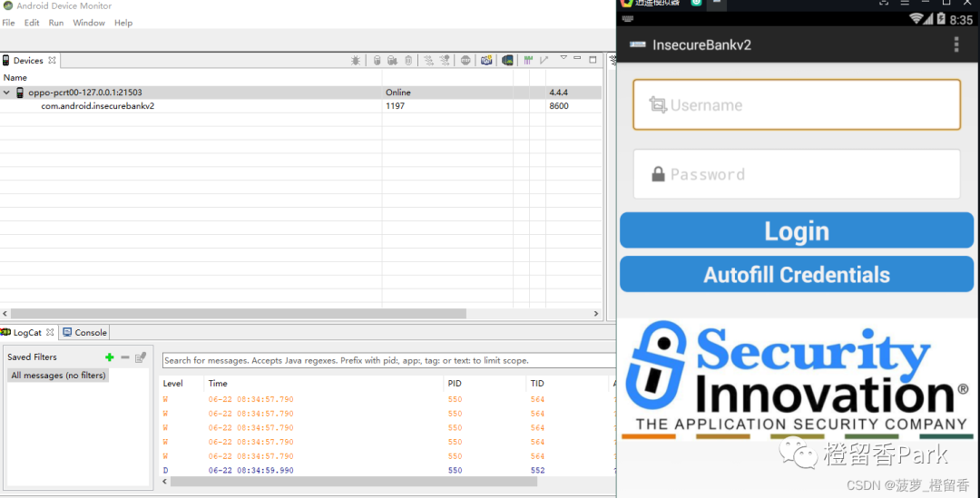Open the Edit menu
The height and width of the screenshot is (498, 980).
tap(32, 23)
